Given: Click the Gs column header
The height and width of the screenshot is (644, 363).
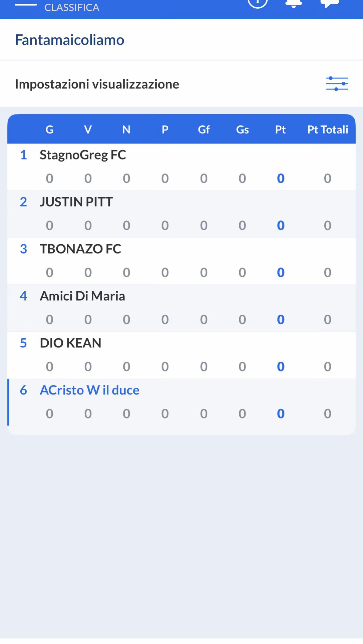Looking at the screenshot, I should (242, 129).
